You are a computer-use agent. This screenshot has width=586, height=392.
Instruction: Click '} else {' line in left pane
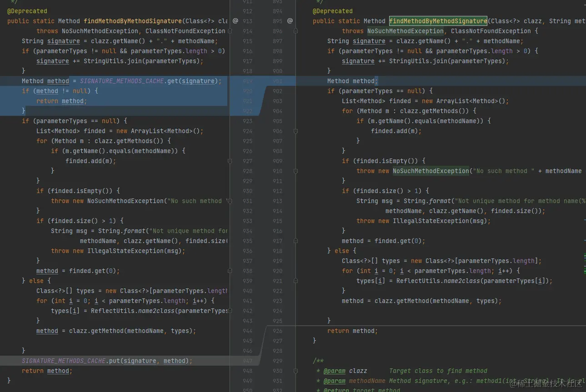coord(36,281)
